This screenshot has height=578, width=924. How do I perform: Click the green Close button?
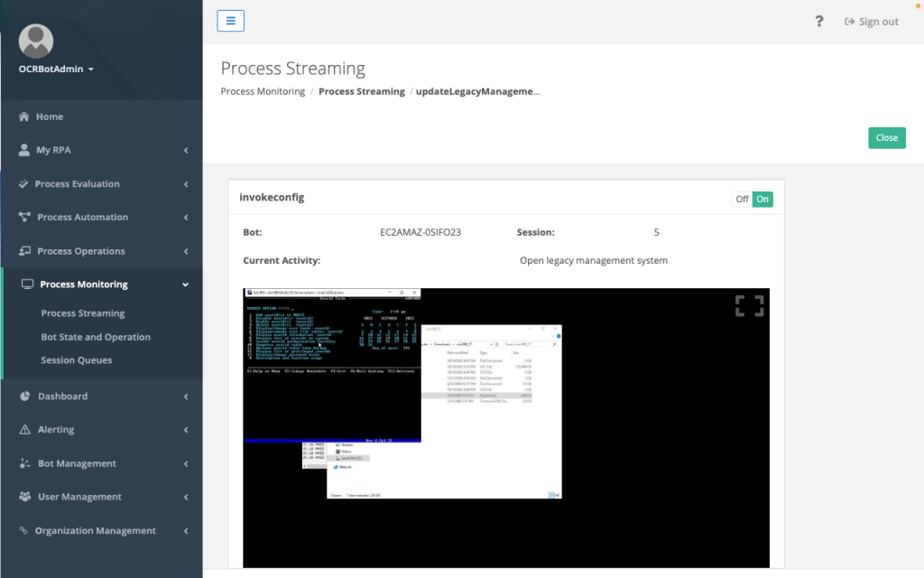click(x=887, y=138)
